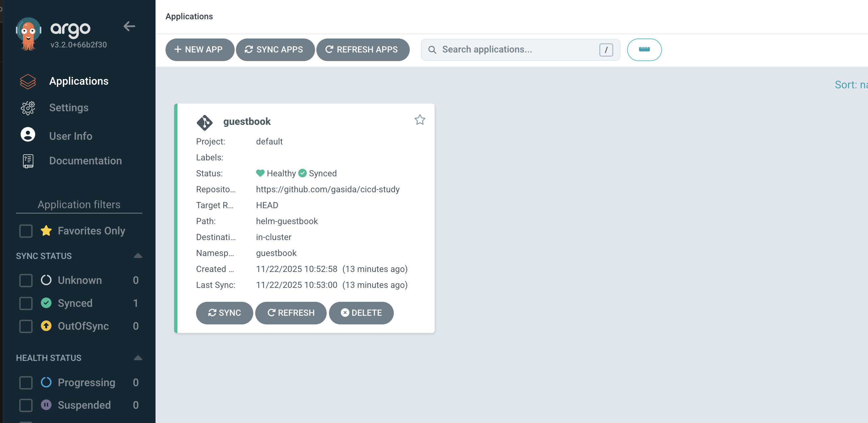Open the Sort dropdown
Image resolution: width=868 pixels, height=423 pixels.
point(851,85)
